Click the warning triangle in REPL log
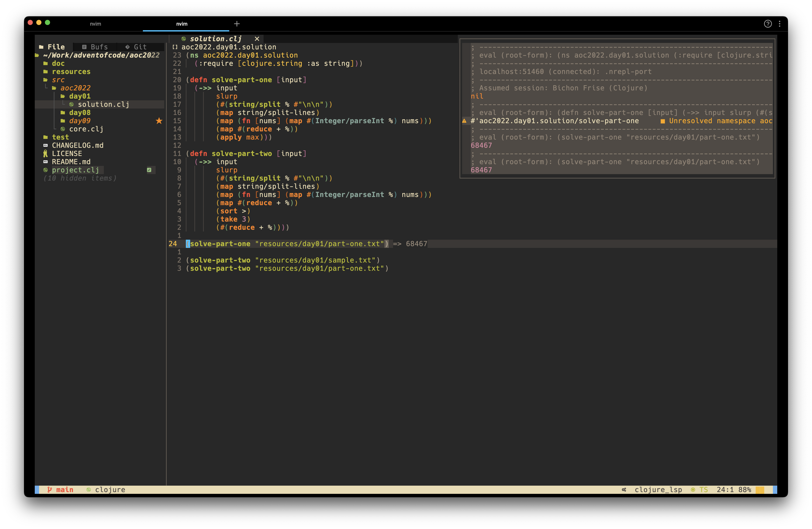The height and width of the screenshot is (529, 812). [464, 121]
